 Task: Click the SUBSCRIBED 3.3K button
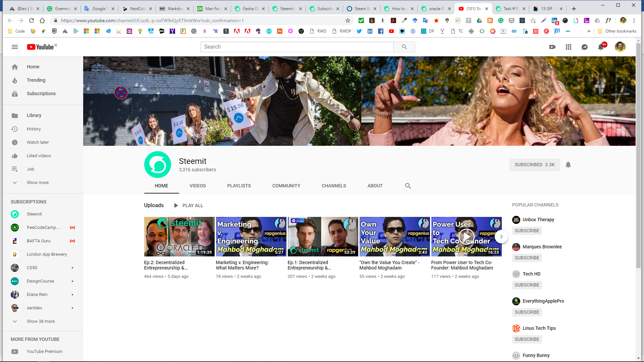pyautogui.click(x=535, y=165)
